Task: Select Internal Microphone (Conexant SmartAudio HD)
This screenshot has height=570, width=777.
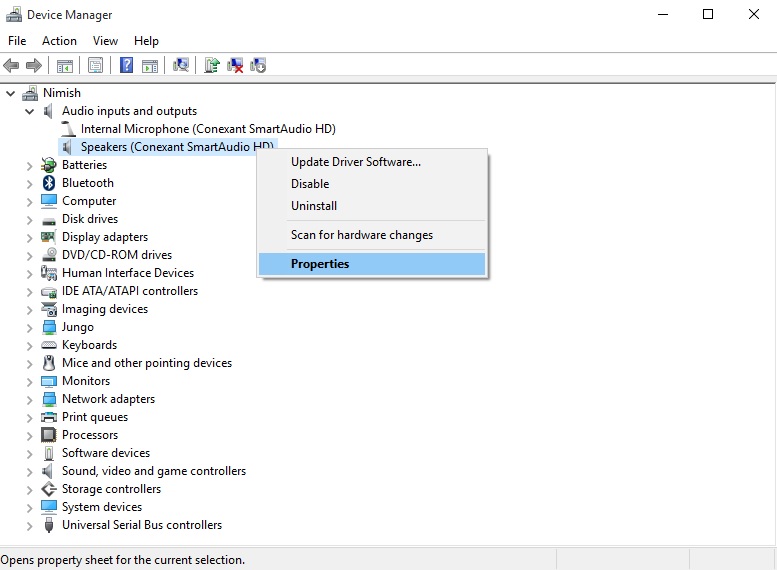Action: pyautogui.click(x=208, y=129)
